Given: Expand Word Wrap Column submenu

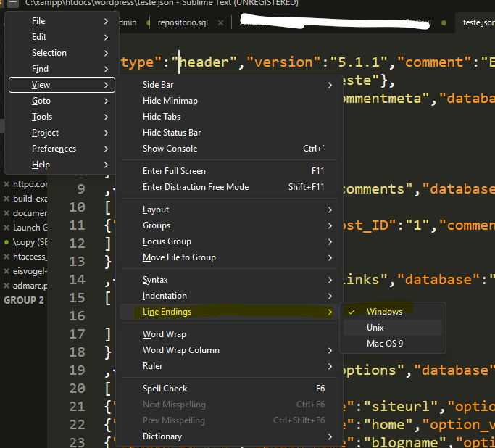Looking at the screenshot, I should [x=229, y=350].
